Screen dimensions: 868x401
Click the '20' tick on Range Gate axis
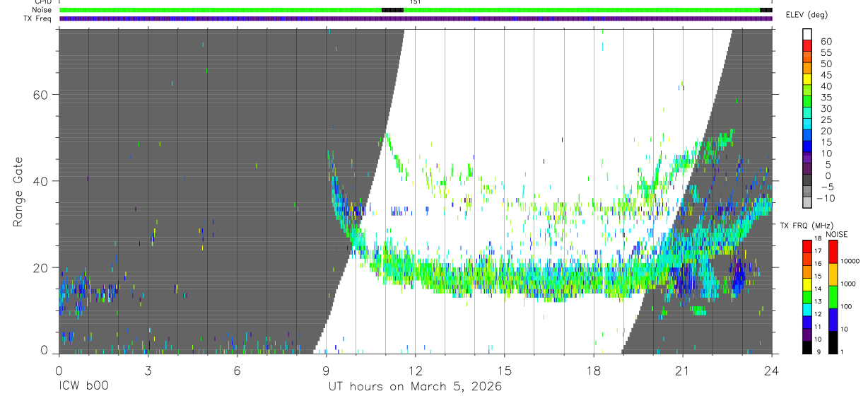40,267
